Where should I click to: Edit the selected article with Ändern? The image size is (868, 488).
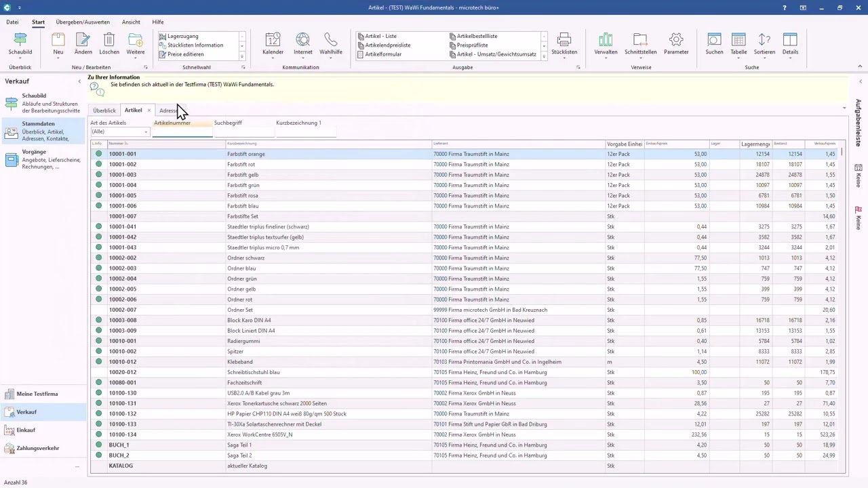click(x=83, y=45)
